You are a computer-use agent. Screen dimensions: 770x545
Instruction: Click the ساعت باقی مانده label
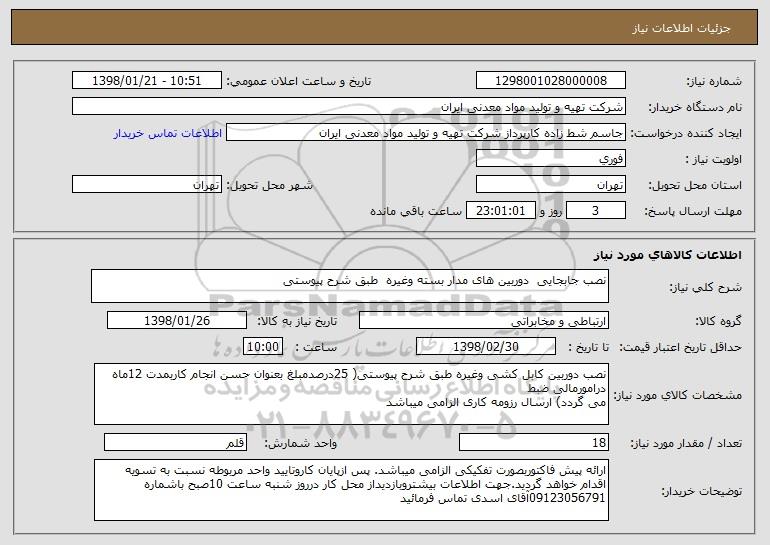(x=415, y=211)
